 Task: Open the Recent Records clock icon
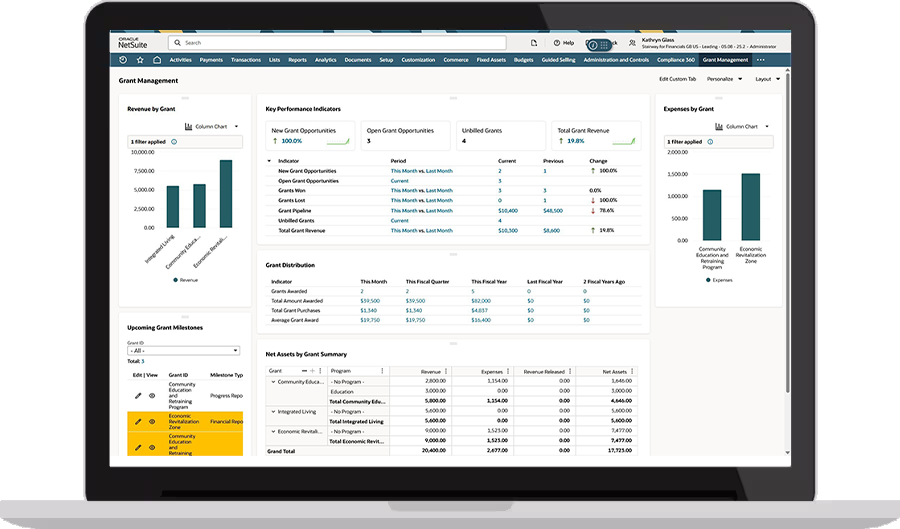click(123, 60)
